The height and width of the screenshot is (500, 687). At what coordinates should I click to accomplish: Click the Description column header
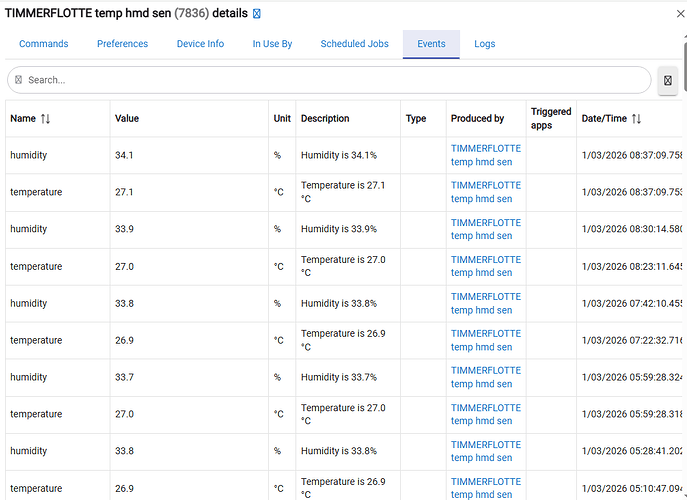(x=325, y=119)
